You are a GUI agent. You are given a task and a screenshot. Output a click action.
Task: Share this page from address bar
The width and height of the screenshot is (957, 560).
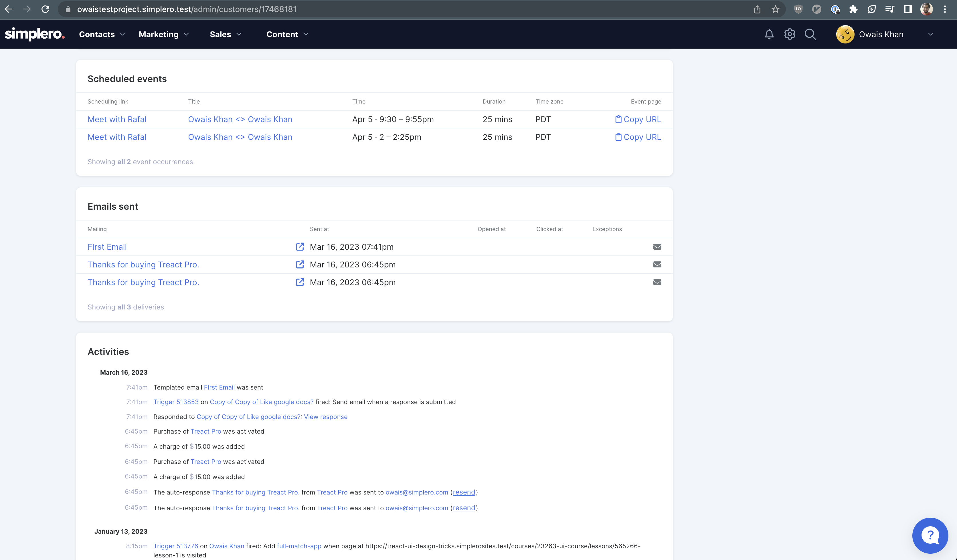pyautogui.click(x=757, y=9)
